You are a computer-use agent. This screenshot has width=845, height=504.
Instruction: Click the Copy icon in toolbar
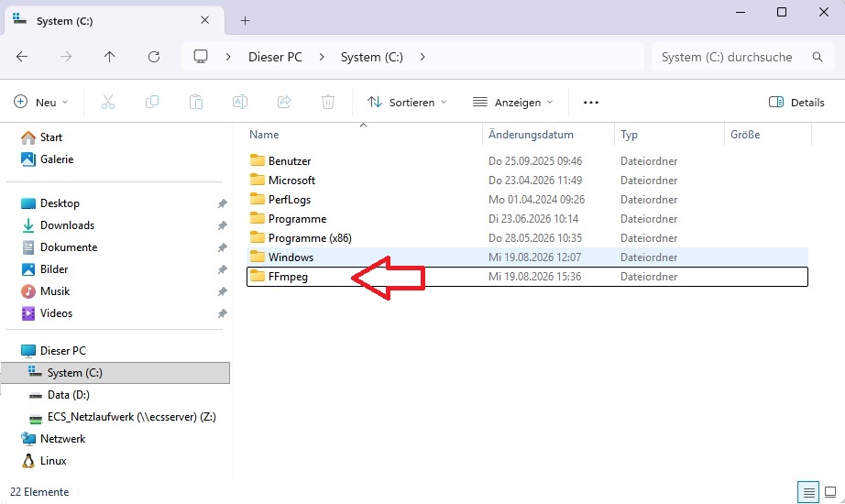[x=152, y=102]
